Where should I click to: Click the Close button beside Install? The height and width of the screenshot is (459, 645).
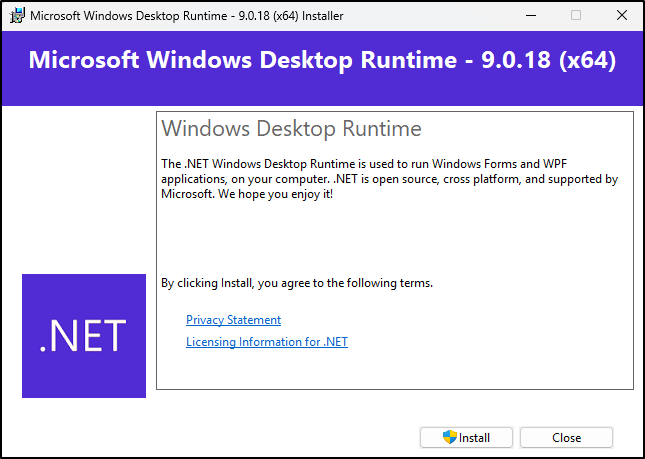[566, 438]
